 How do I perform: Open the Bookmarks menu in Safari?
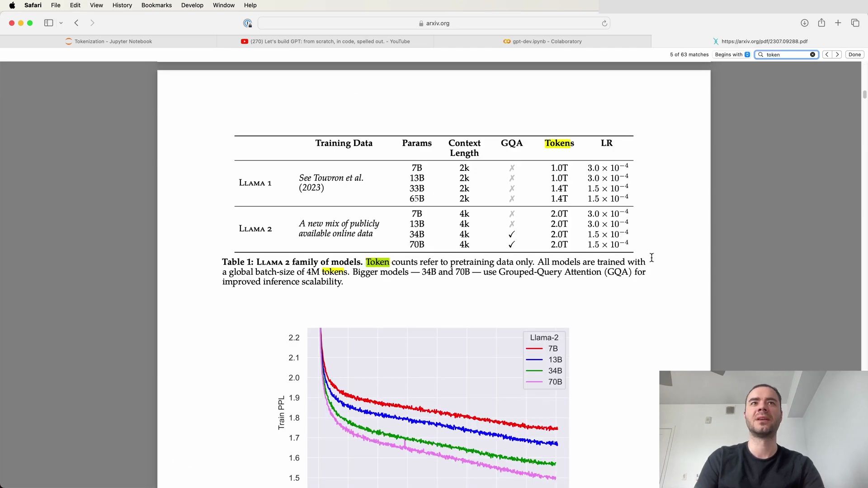click(156, 5)
